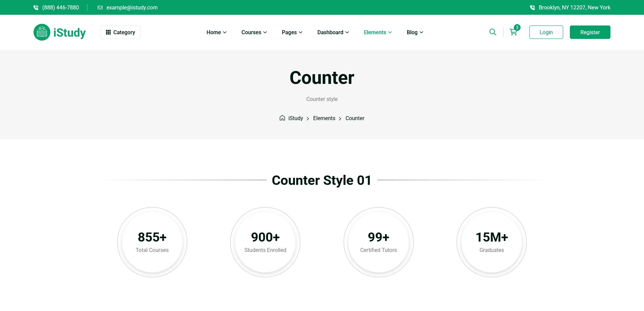Click the grid icon in Category button

pos(108,32)
